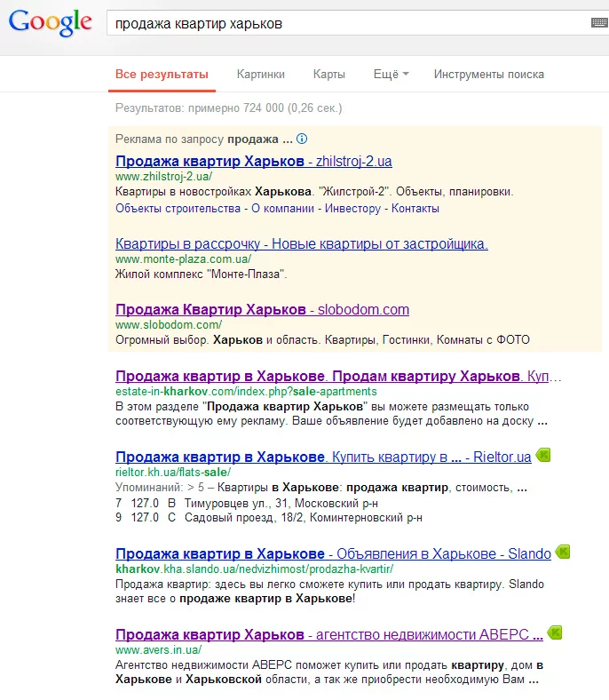This screenshot has height=700, width=609.
Task: Click green tag icon next to Rieltor.ua result
Action: pos(543,456)
